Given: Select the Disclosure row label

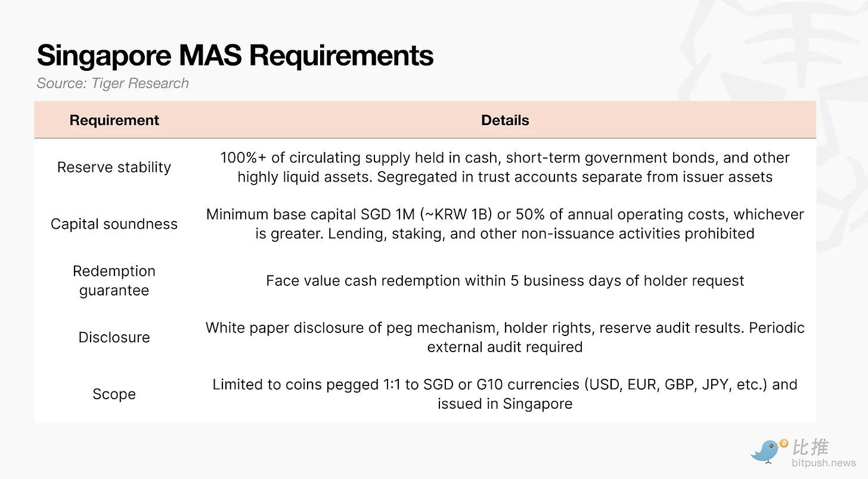Looking at the screenshot, I should [x=114, y=337].
